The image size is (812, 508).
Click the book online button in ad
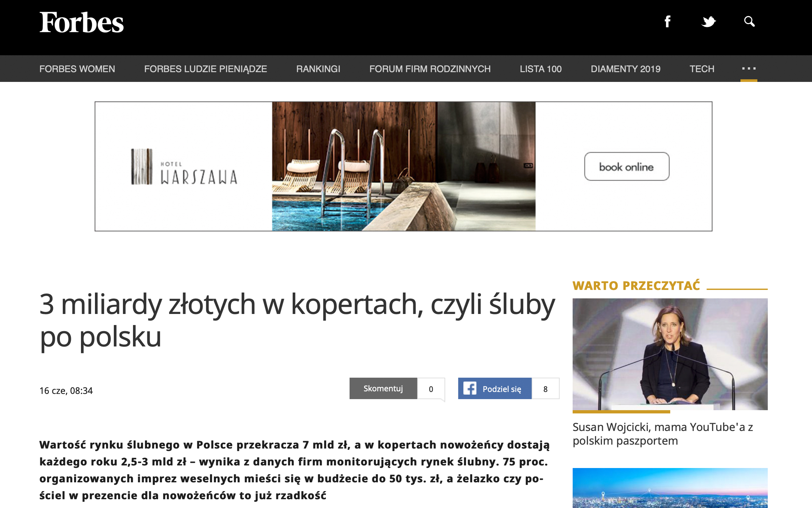(x=626, y=166)
